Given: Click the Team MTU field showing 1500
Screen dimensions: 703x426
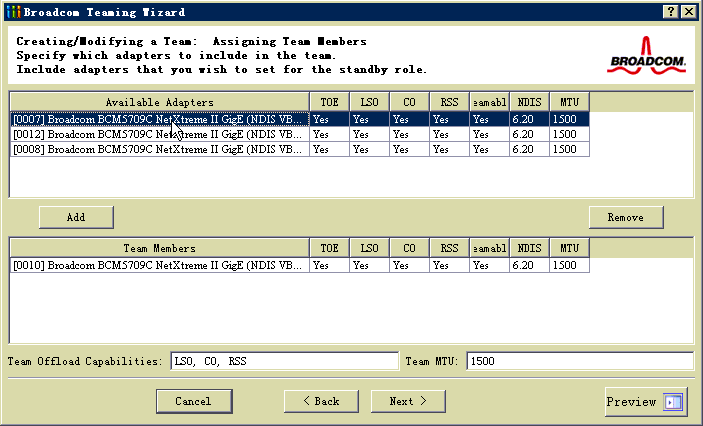Looking at the screenshot, I should (580, 361).
